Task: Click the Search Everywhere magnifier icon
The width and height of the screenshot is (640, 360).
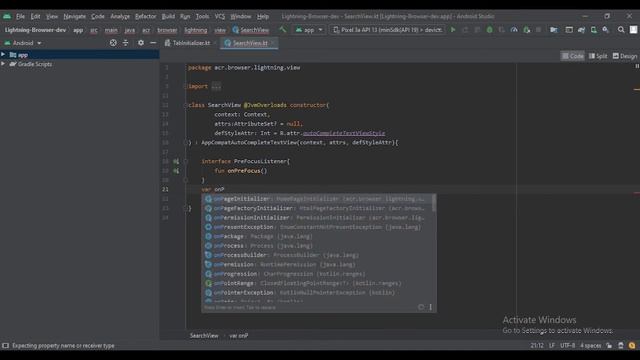Action: (x=621, y=30)
